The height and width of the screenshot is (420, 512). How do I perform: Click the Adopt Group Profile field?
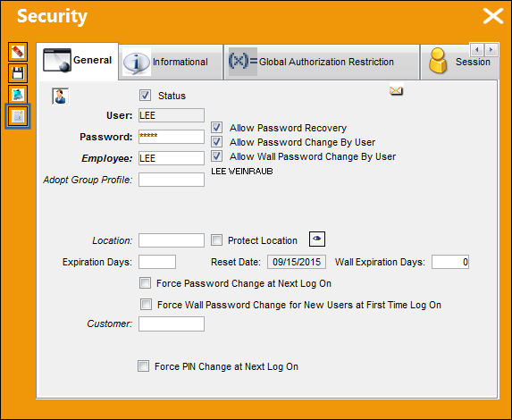pyautogui.click(x=172, y=180)
